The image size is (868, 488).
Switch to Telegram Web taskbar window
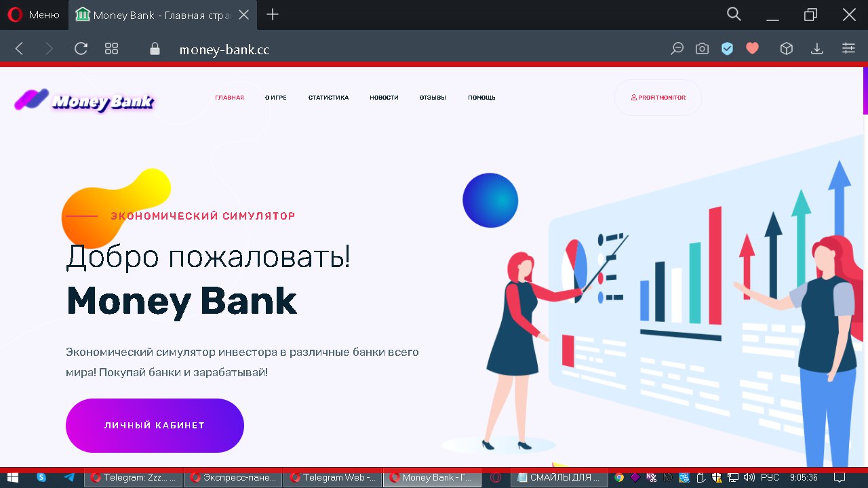click(333, 477)
